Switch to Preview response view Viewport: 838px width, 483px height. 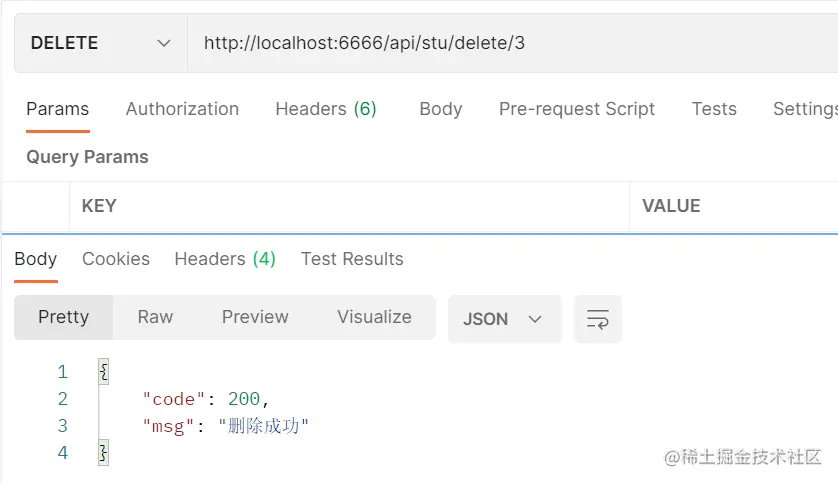coord(255,317)
